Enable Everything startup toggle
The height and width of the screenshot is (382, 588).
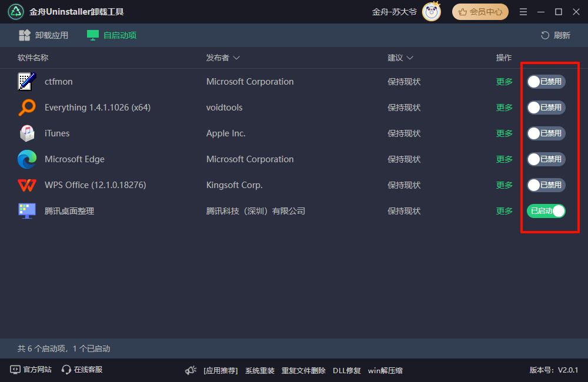tap(546, 107)
